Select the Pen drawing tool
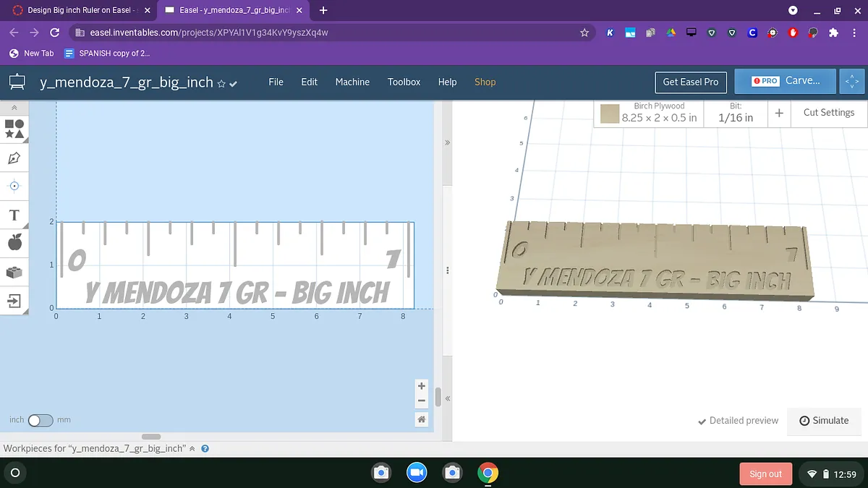The height and width of the screenshot is (488, 868). 14,158
